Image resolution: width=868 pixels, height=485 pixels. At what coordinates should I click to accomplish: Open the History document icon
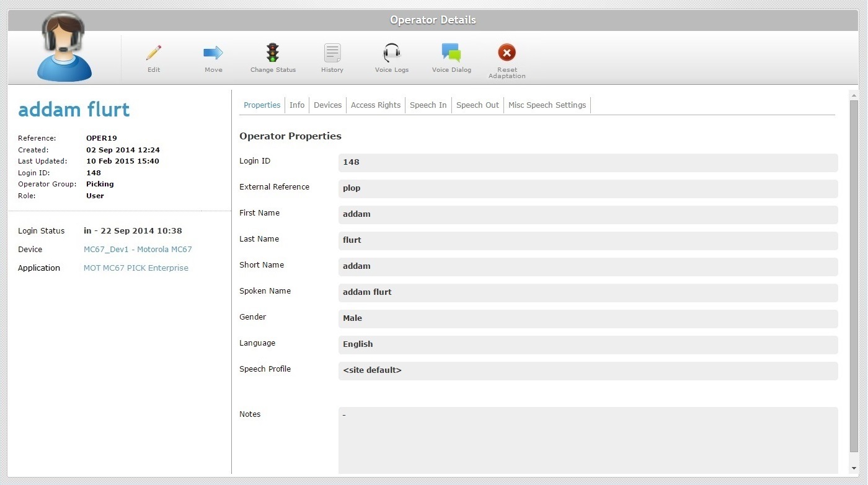(x=332, y=53)
